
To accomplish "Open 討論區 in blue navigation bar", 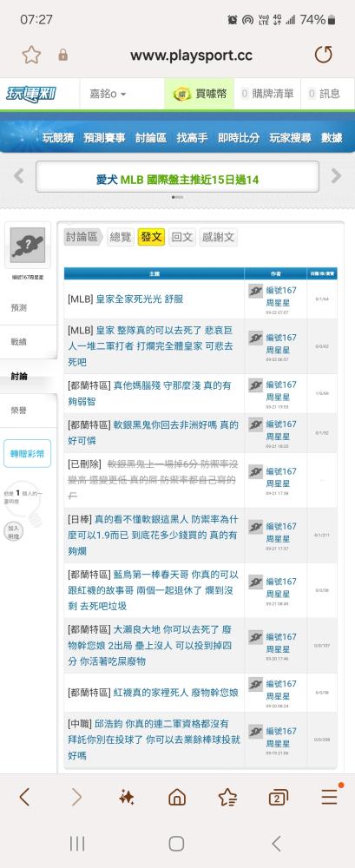I will [x=151, y=138].
